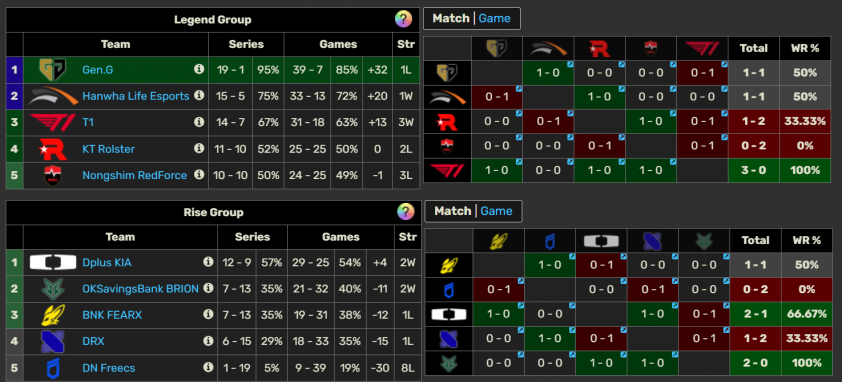
Task: Open Gen.G team info icon
Action: pyautogui.click(x=199, y=69)
